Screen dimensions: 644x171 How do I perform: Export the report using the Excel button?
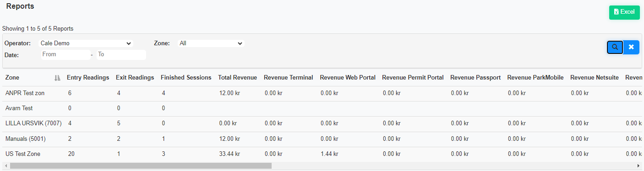point(624,12)
